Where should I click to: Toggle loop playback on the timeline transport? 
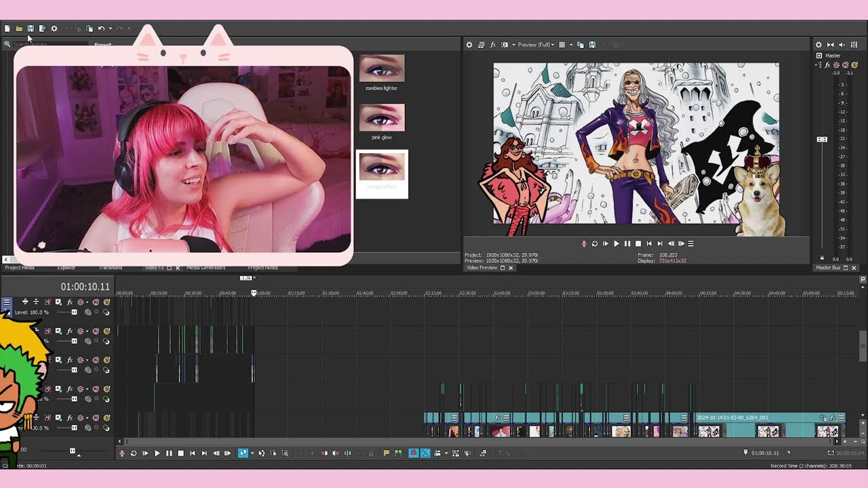pyautogui.click(x=134, y=453)
